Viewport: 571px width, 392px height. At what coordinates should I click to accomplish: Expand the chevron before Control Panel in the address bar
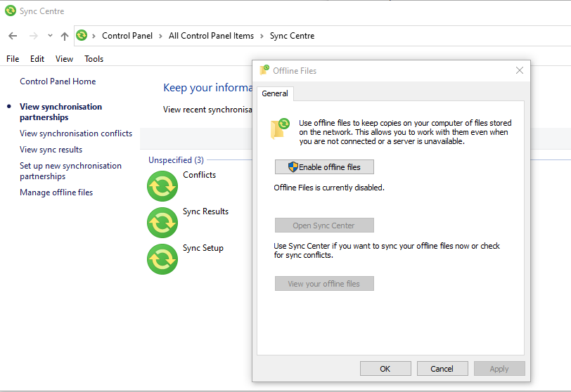(x=94, y=36)
